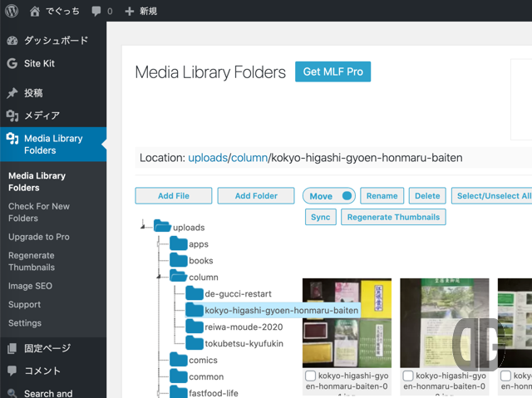Viewport: 532px width, 398px height.
Task: Open first thumbnail with stamp books
Action: (x=347, y=322)
